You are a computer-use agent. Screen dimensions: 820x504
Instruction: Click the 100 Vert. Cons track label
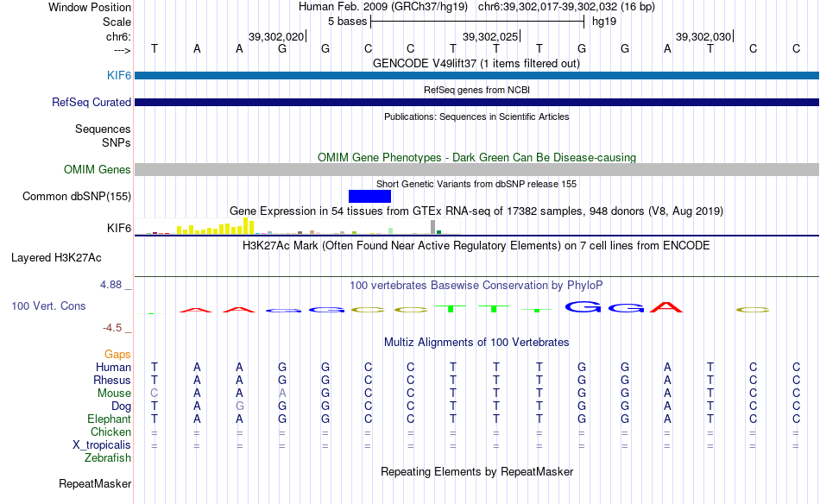click(48, 306)
